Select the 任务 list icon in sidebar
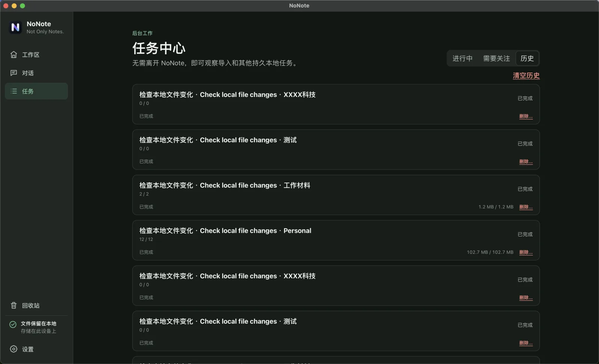The height and width of the screenshot is (364, 599). click(14, 91)
